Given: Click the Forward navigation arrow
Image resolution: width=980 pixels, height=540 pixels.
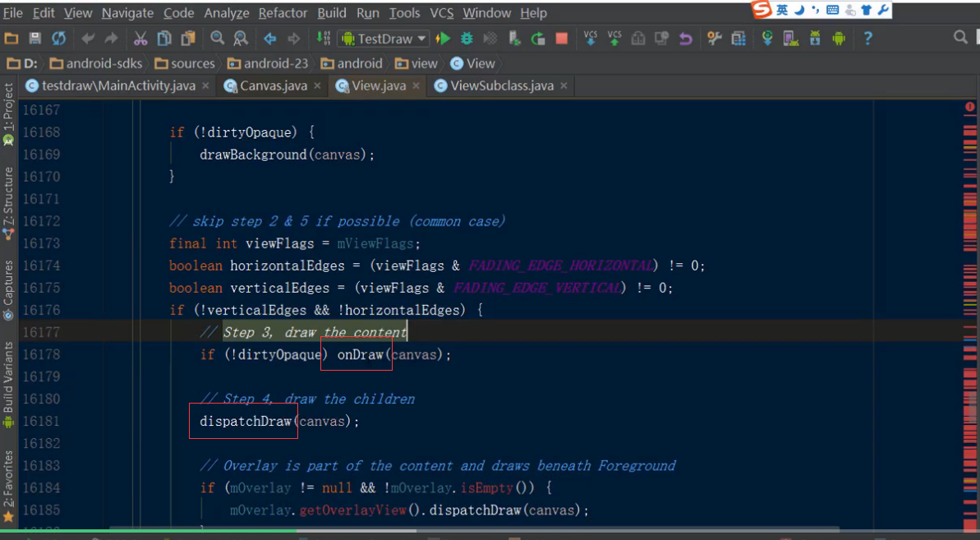Looking at the screenshot, I should pos(294,39).
